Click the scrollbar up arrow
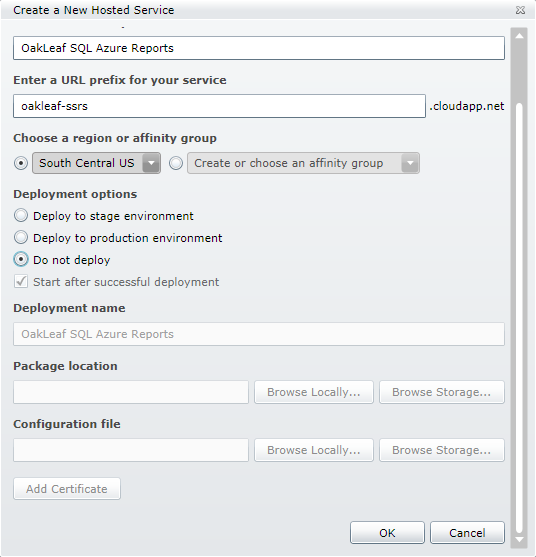Image resolution: width=536 pixels, height=557 pixels. (519, 36)
